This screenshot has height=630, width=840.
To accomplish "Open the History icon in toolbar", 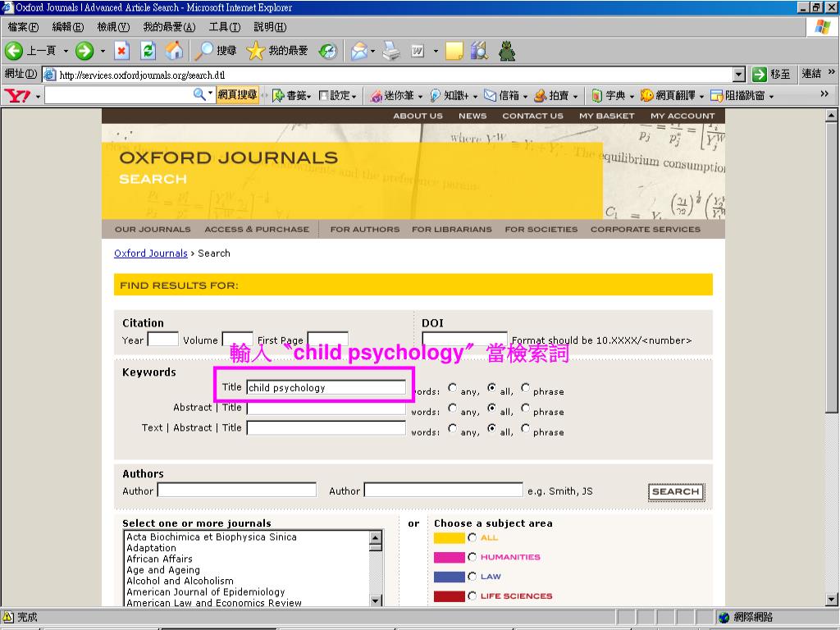I will [x=328, y=51].
